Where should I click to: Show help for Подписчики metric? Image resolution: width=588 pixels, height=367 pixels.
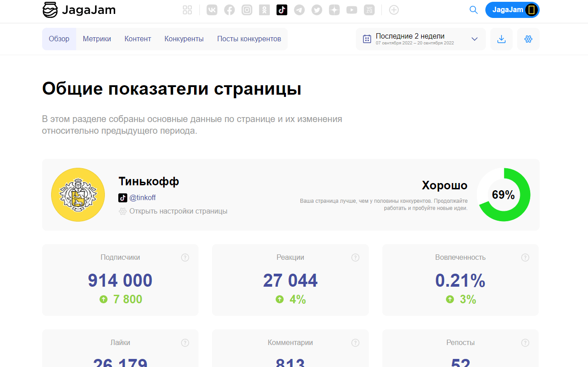coord(185,258)
